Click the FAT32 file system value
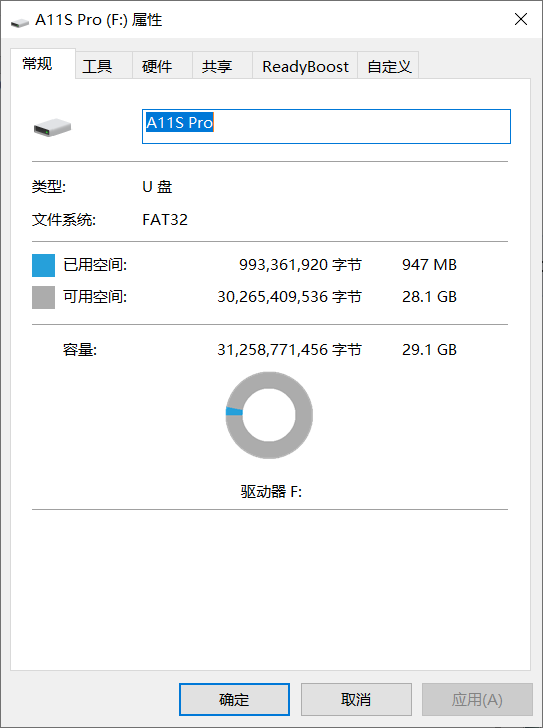 (x=165, y=220)
